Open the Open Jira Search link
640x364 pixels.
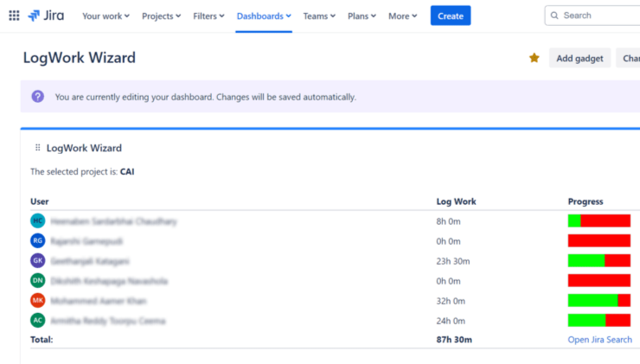click(599, 340)
